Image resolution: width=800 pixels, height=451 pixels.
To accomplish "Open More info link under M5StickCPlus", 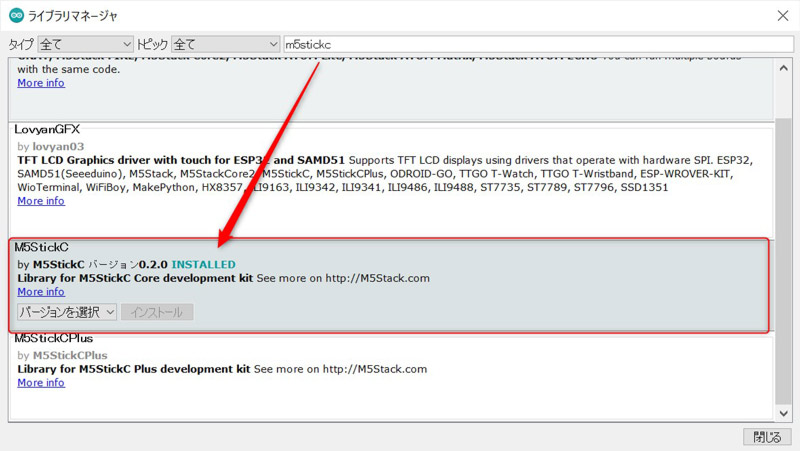I will tap(41, 383).
